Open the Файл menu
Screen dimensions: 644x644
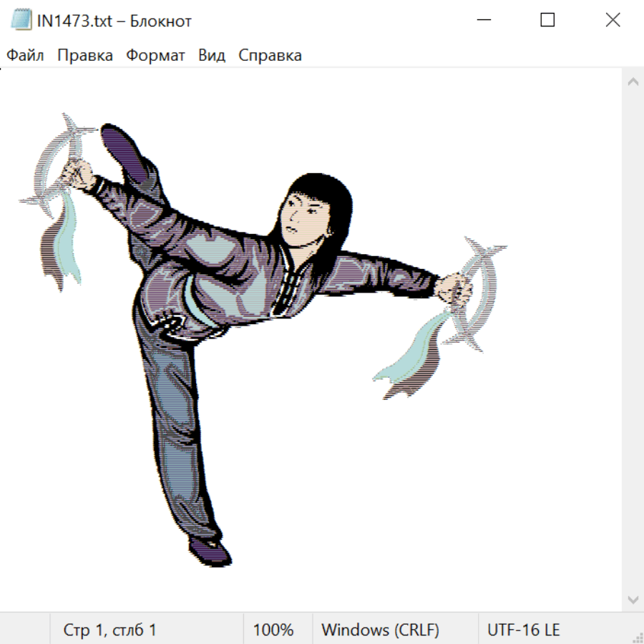click(x=25, y=56)
